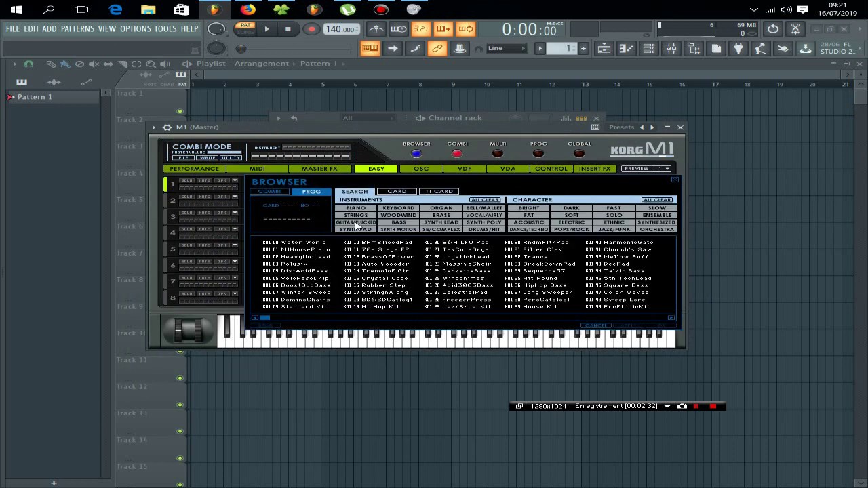Open the FILE menu

click(x=12, y=29)
